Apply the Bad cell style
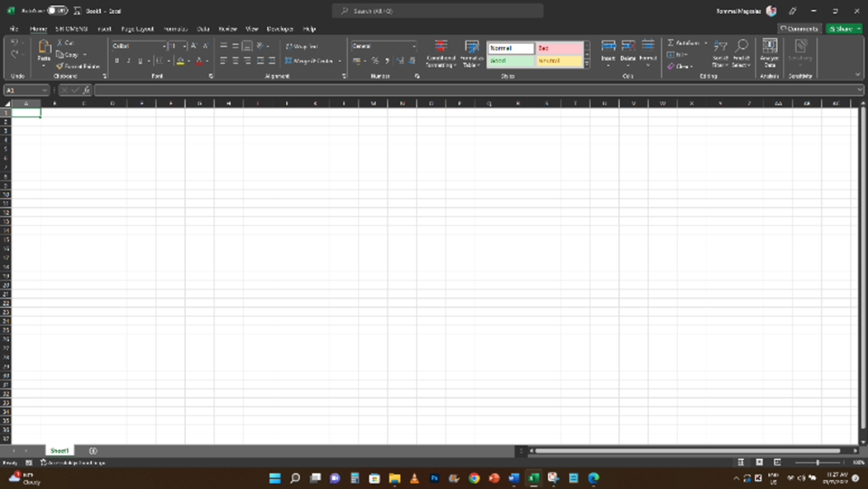The image size is (868, 489). 559,48
